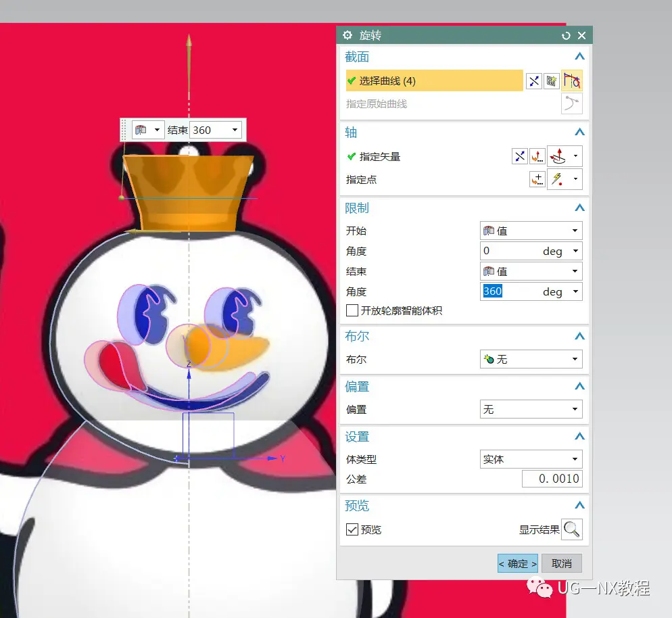Viewport: 672px width, 618px height.
Task: Click the crossed-arrows icon in the 选择曲线 row
Action: pos(534,81)
